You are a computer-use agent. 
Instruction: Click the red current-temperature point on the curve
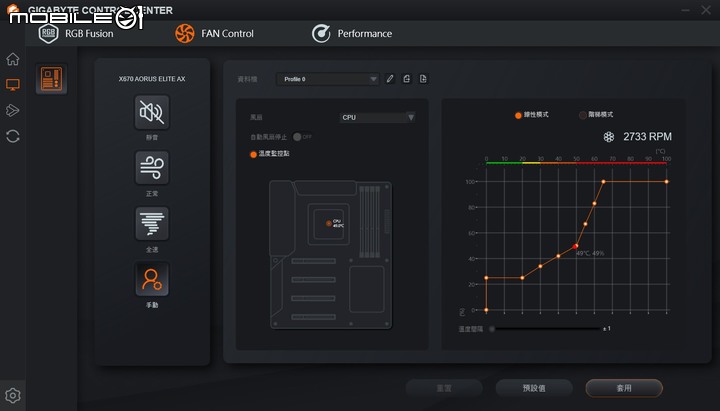(x=575, y=247)
